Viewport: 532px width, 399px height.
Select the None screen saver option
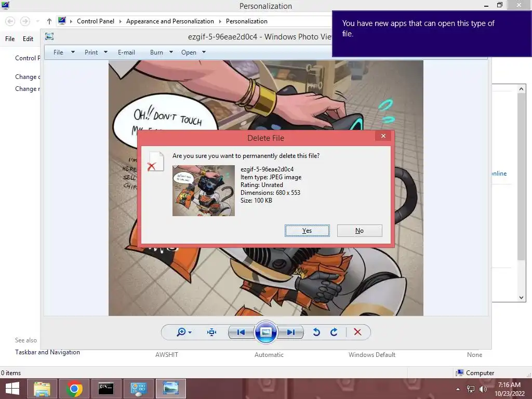[x=474, y=354]
